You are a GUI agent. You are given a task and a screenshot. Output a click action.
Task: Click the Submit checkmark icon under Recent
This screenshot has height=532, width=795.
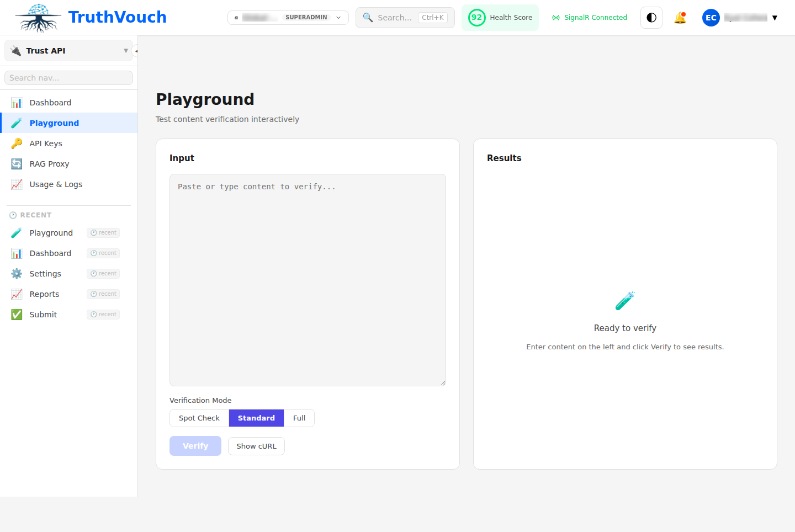pyautogui.click(x=17, y=314)
